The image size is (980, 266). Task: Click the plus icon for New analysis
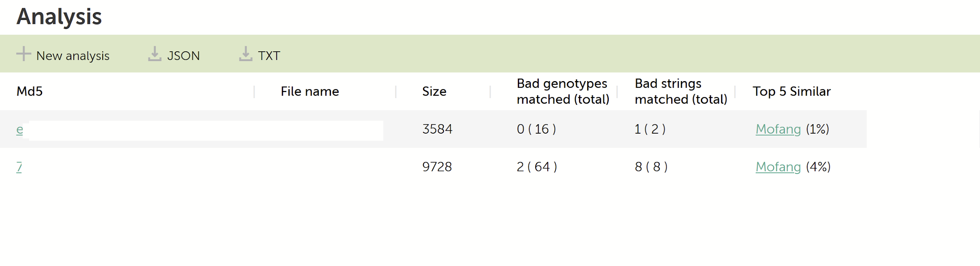pyautogui.click(x=24, y=54)
